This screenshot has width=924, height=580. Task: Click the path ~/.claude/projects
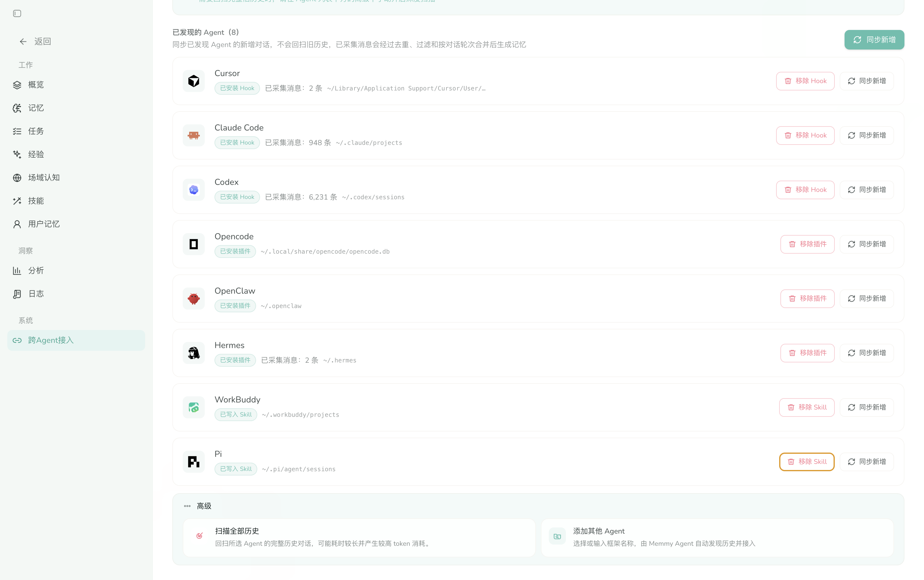[369, 143]
